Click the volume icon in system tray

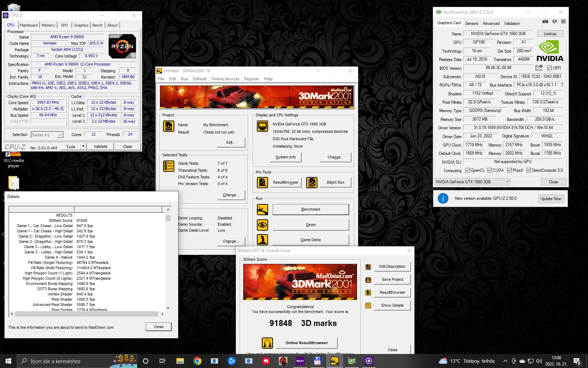(x=539, y=361)
